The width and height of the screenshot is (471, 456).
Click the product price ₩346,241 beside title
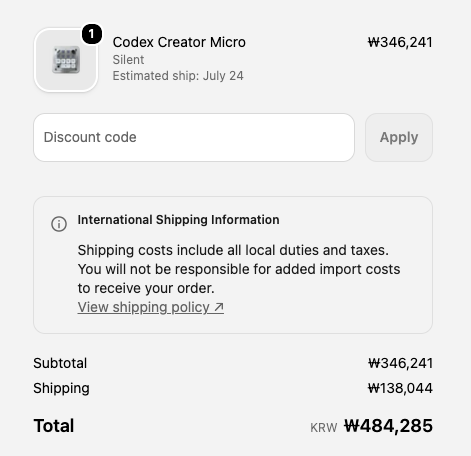pyautogui.click(x=400, y=42)
